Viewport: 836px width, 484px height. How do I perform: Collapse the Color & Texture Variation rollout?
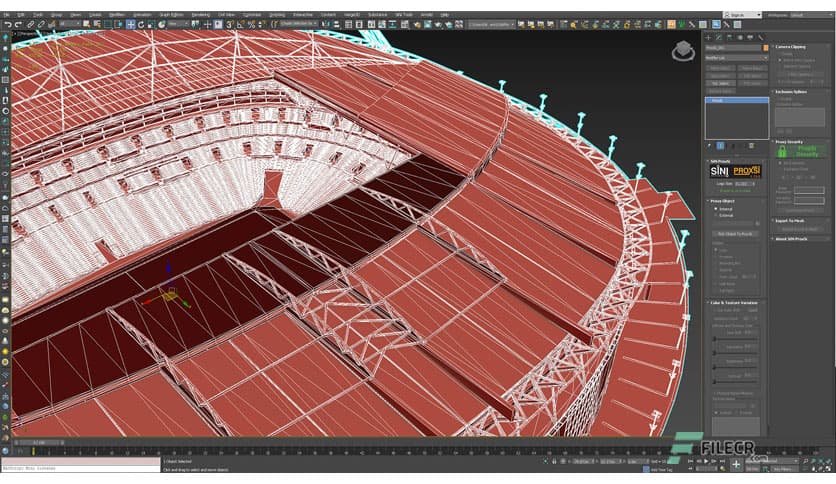tap(734, 302)
